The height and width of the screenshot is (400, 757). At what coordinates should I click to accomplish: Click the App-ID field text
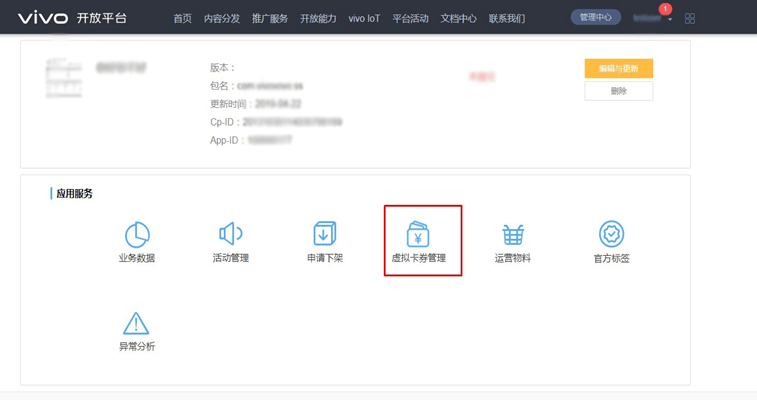point(251,140)
